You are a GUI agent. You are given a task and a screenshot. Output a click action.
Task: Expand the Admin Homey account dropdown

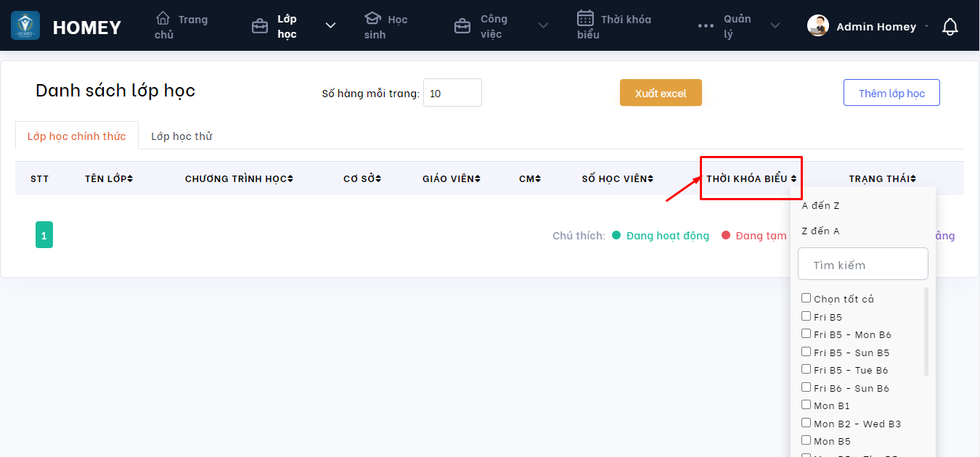[x=926, y=27]
